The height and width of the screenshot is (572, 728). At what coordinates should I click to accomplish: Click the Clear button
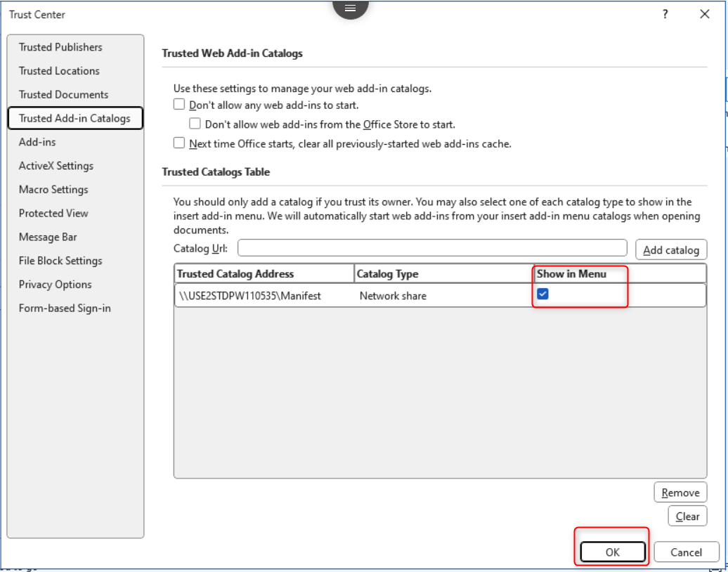(687, 516)
